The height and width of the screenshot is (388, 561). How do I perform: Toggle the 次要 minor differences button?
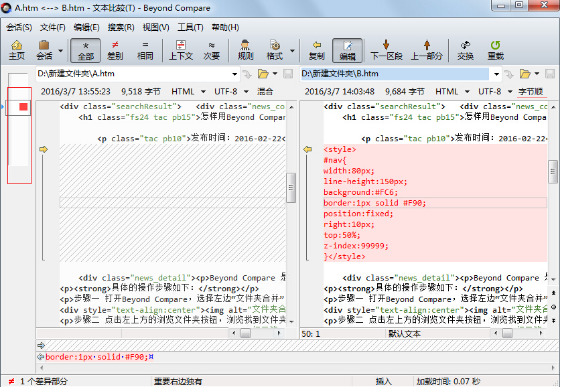click(x=211, y=50)
